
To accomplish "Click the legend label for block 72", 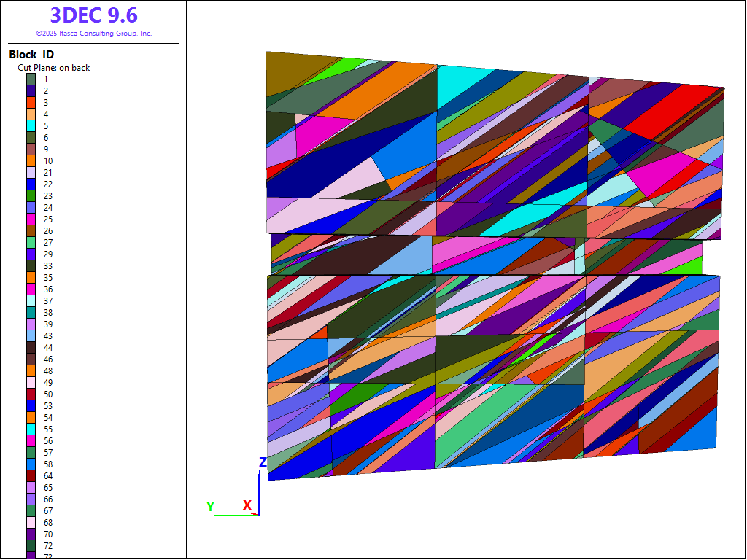I will [x=48, y=546].
